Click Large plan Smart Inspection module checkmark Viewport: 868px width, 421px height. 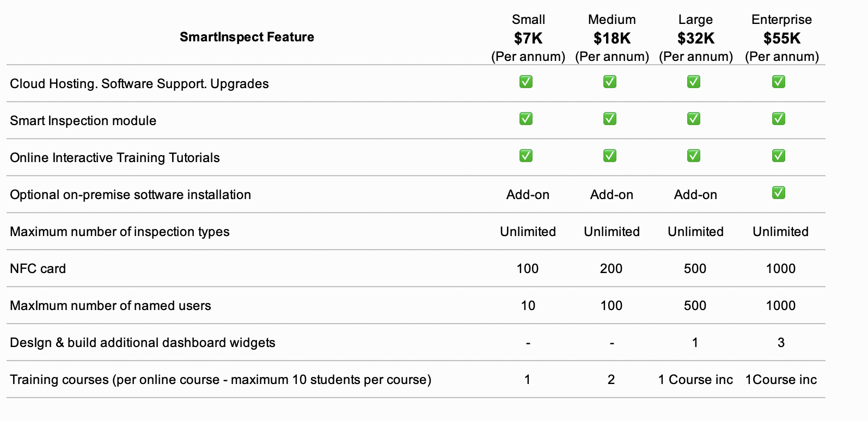[x=693, y=119]
